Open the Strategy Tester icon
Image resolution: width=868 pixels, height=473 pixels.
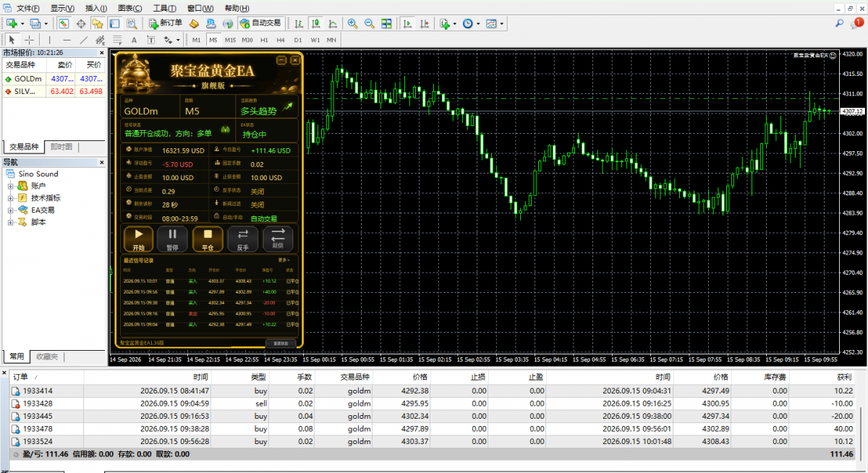[132, 23]
